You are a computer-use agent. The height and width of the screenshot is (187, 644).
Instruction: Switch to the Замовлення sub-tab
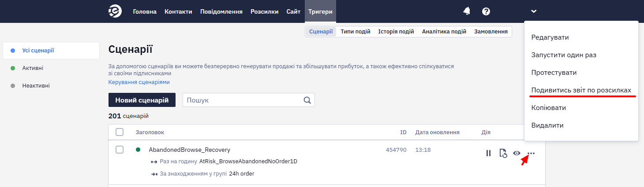pyautogui.click(x=491, y=31)
